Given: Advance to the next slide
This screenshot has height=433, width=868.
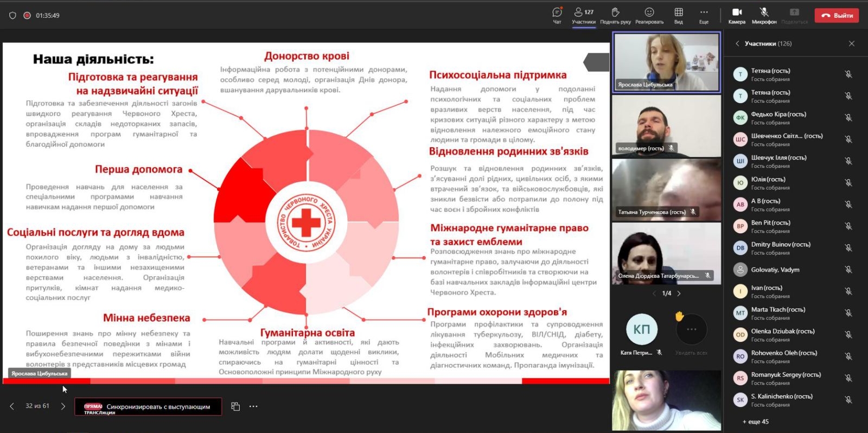Looking at the screenshot, I should point(63,406).
